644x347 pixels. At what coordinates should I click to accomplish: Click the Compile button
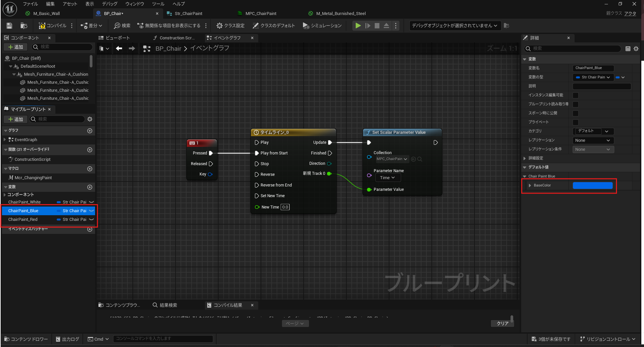pyautogui.click(x=52, y=26)
